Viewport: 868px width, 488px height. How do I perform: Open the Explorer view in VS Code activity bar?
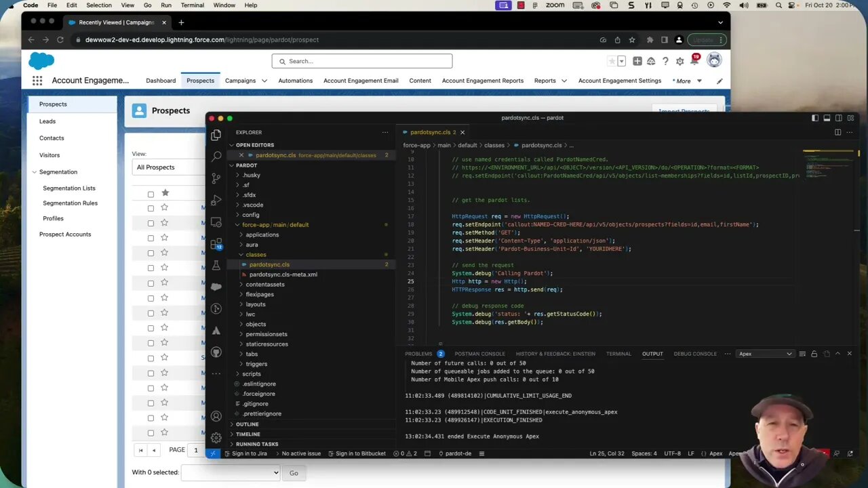(216, 135)
